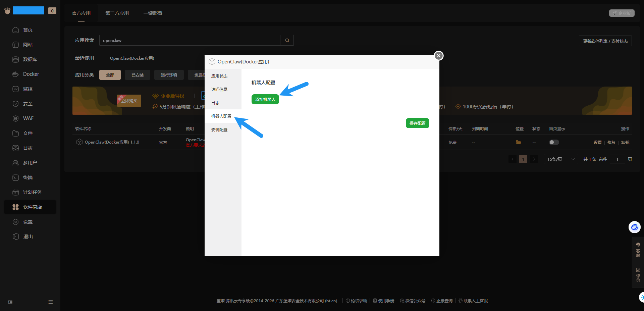Expand the 15条/页 page size dropdown
Screen dimensions: 644x311
(x=561, y=159)
